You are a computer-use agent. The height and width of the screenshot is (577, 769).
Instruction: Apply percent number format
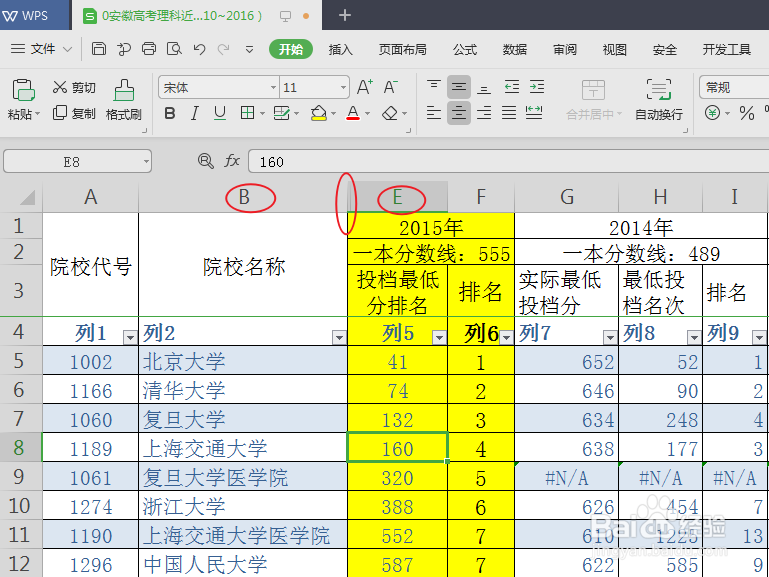[747, 113]
